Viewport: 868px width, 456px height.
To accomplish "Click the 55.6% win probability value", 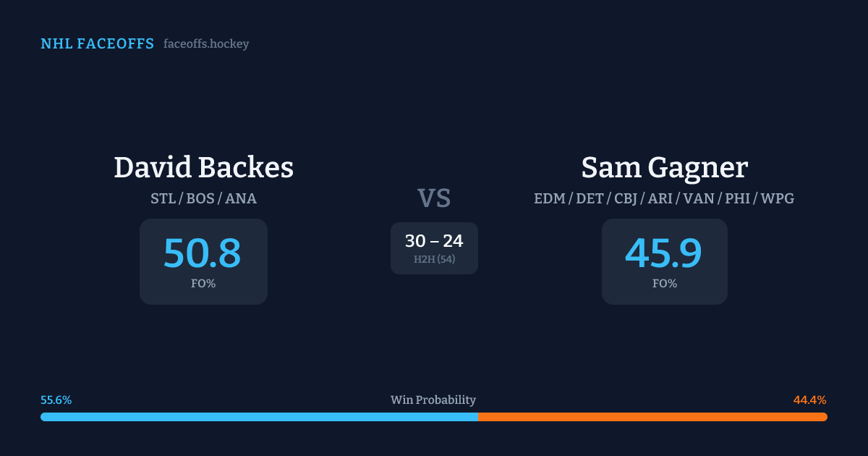I will [x=56, y=400].
